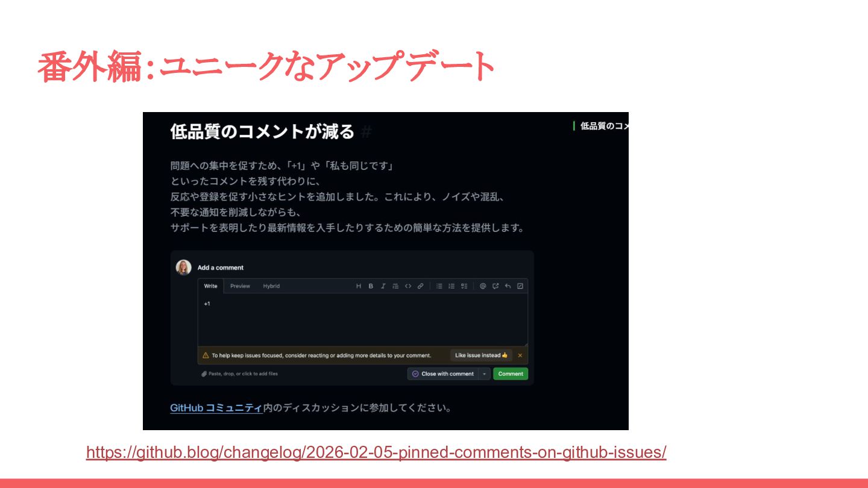Apply bold formatting in comment toolbar
The width and height of the screenshot is (868, 488).
[x=371, y=286]
